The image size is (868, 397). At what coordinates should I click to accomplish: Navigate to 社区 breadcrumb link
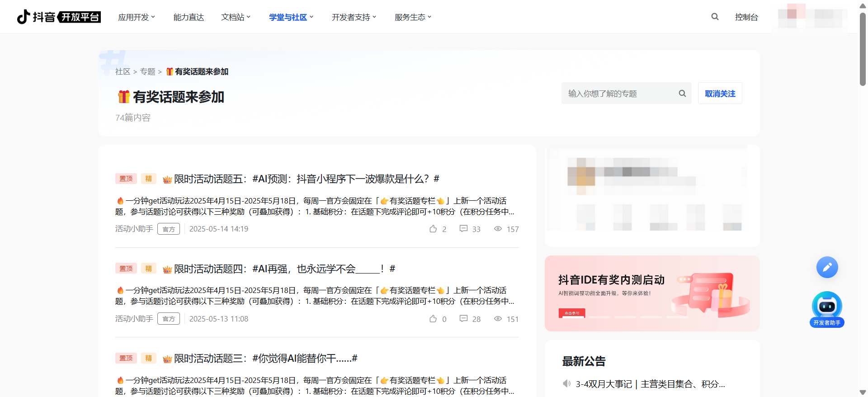coord(123,71)
